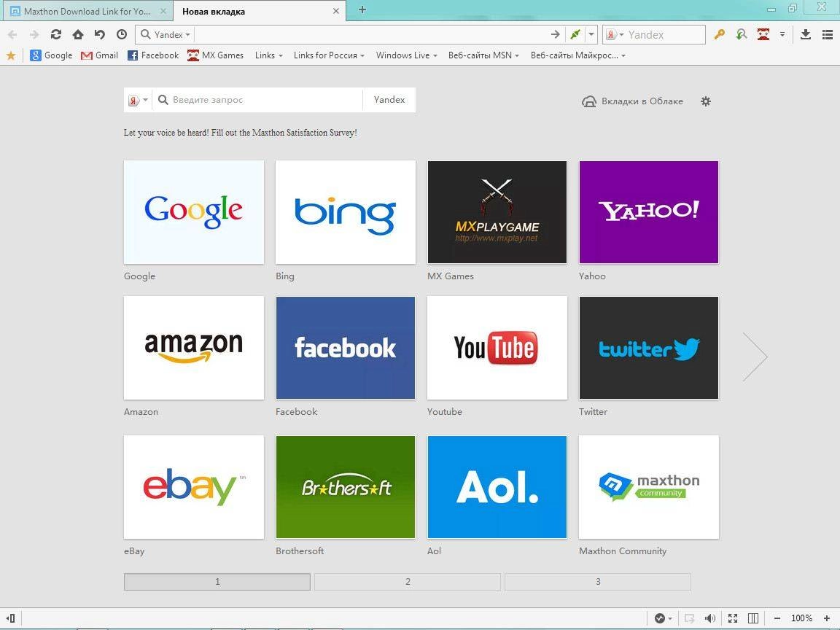Switch to the Maxthon Download Link tab
Viewport: 840px width, 630px height.
pos(87,11)
